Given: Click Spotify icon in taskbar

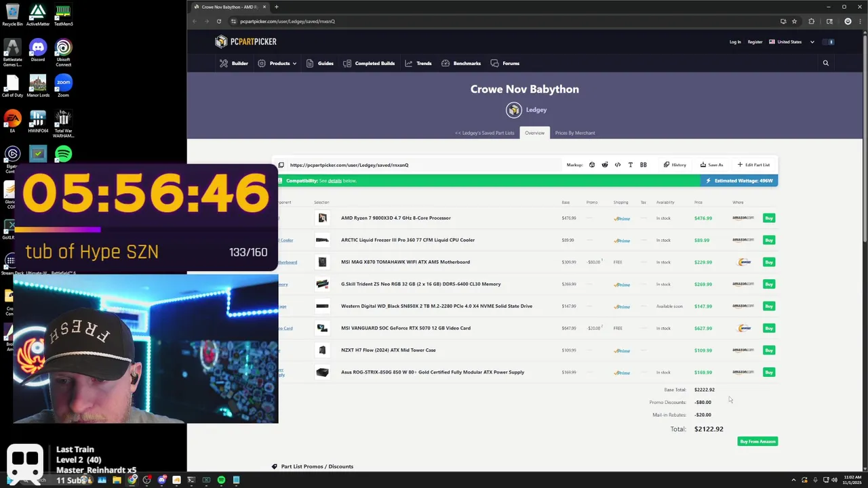Looking at the screenshot, I should point(221,480).
